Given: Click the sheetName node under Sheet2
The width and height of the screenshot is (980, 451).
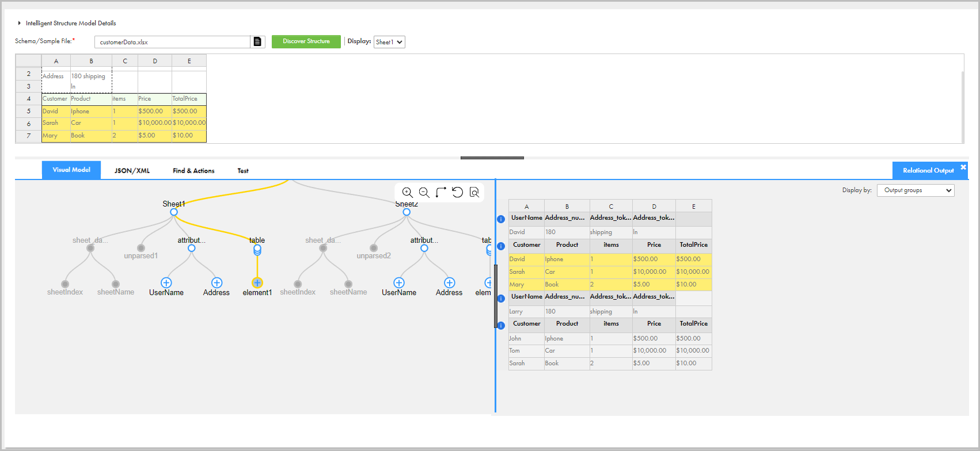Looking at the screenshot, I should [348, 284].
